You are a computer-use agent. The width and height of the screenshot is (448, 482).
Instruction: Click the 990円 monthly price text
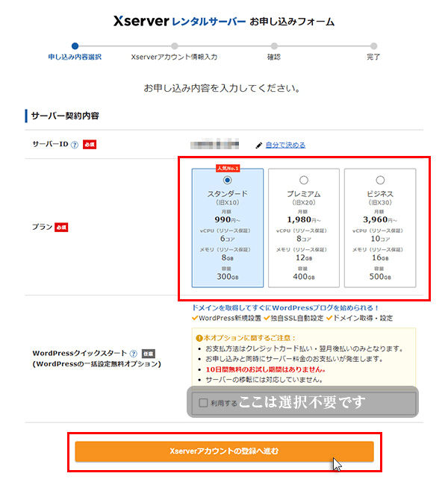tap(228, 220)
